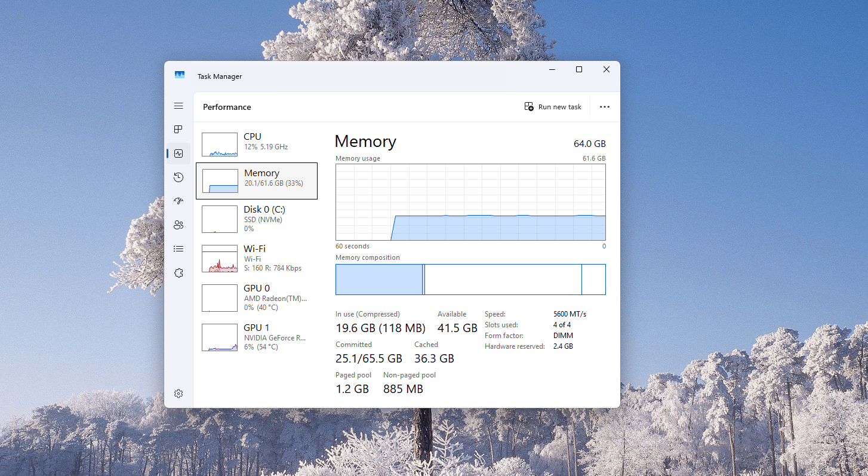Click the Memory usage graph
The image size is (868, 476).
[x=470, y=202]
